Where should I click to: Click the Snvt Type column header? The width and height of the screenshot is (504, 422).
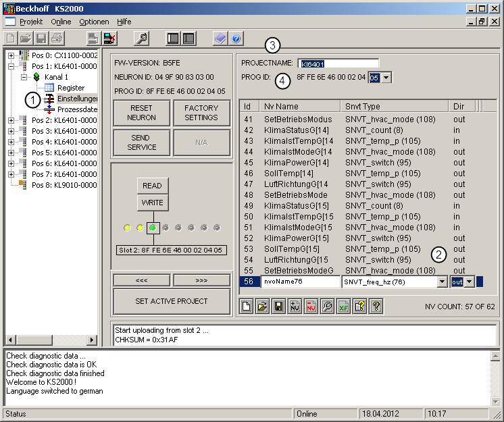tap(395, 106)
